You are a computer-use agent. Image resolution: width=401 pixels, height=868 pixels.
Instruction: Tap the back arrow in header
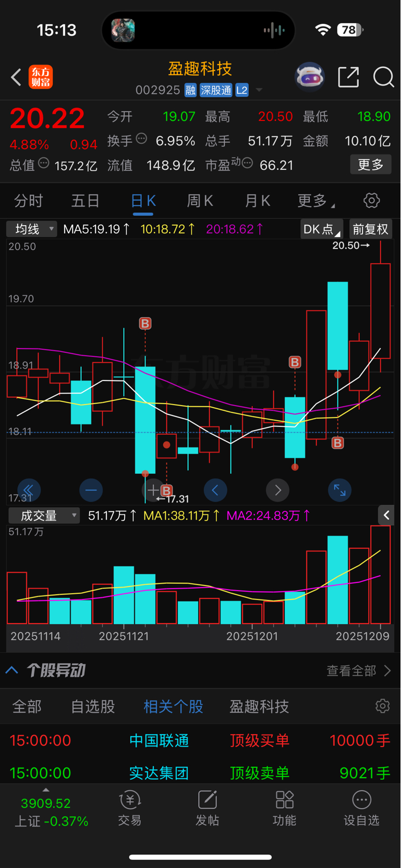click(x=16, y=78)
